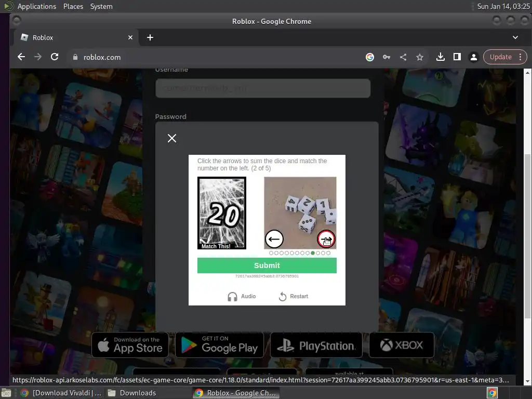
Task: Click the show desktop taskbar icon
Action: (6, 393)
